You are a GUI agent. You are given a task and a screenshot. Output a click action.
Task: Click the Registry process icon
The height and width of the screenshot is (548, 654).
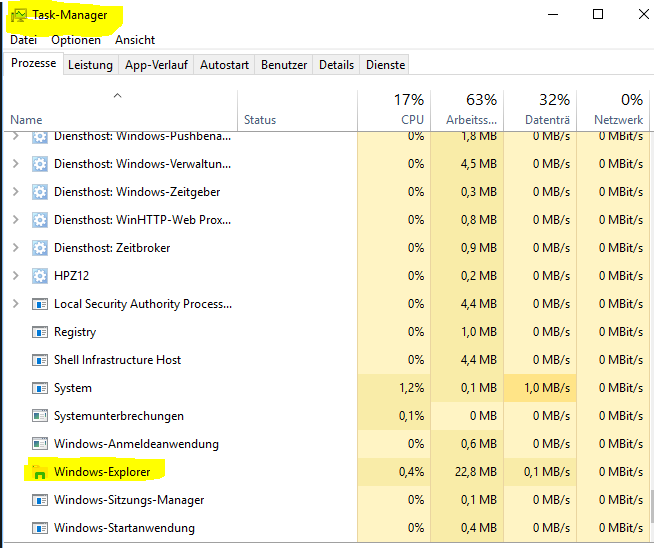40,332
